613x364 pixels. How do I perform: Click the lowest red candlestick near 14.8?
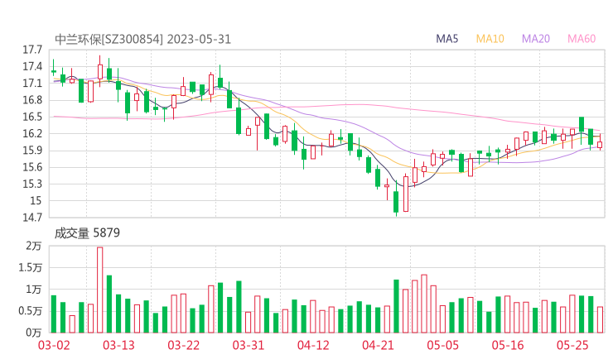point(406,194)
